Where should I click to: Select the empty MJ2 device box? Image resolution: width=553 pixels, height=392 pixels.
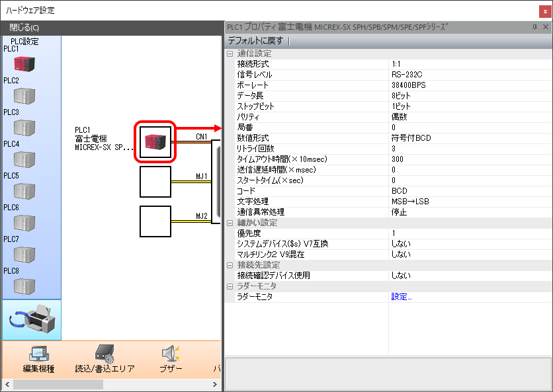(x=155, y=221)
